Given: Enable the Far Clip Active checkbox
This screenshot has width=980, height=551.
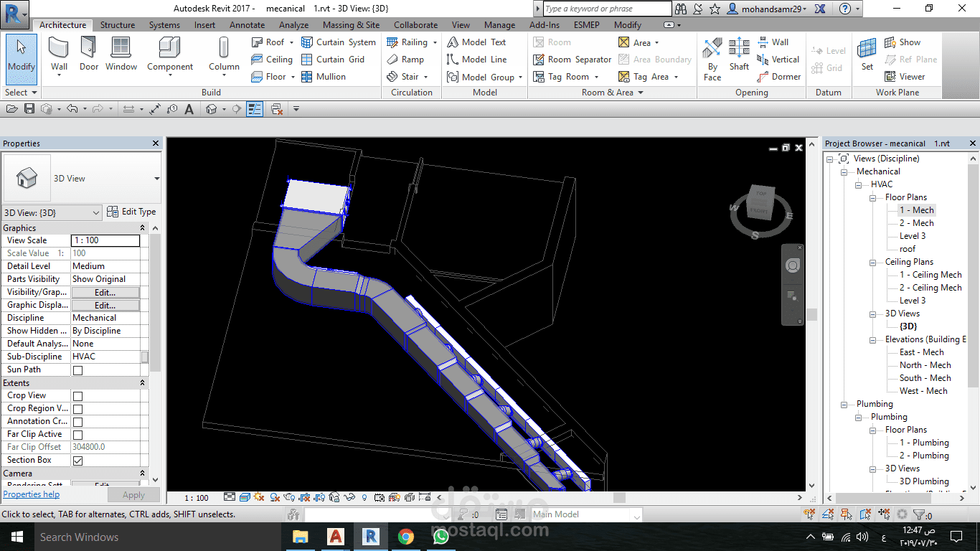Looking at the screenshot, I should coord(77,435).
